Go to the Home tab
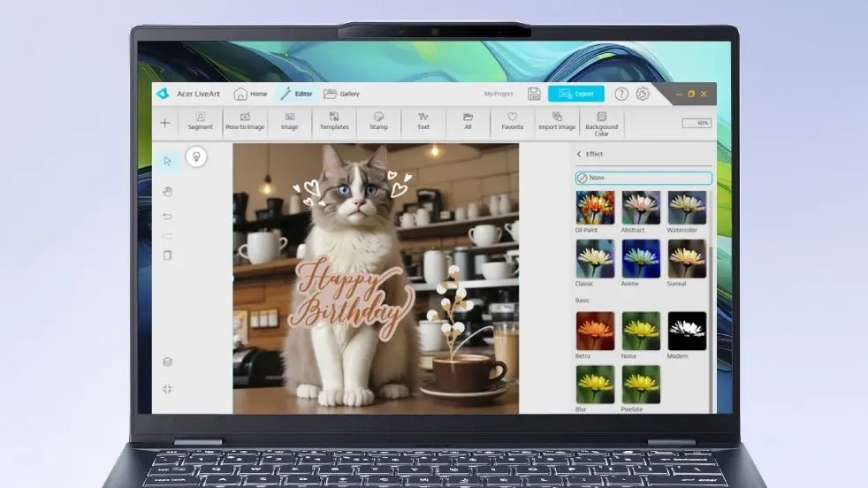Screen dimensions: 868x488 pos(250,94)
